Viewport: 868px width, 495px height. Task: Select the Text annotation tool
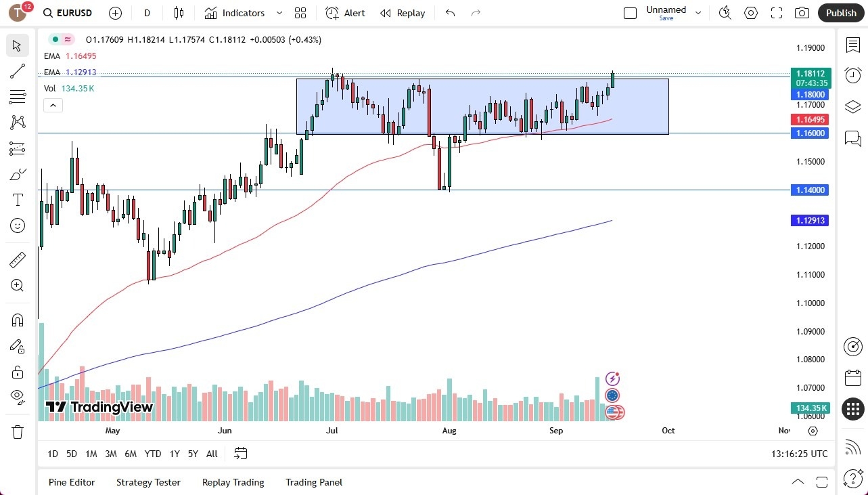pos(17,199)
